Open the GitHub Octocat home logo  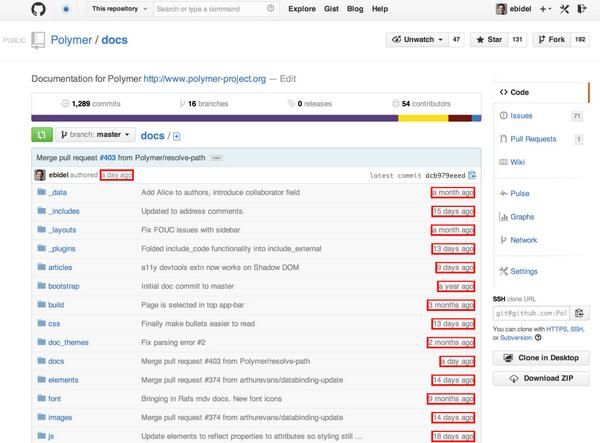(x=38, y=8)
